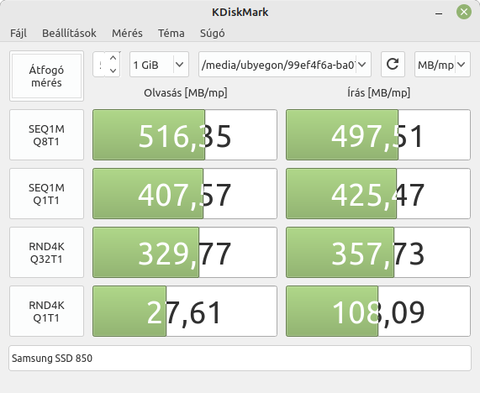480x393 pixels.
Task: Increase the test run count
Action: (113, 58)
